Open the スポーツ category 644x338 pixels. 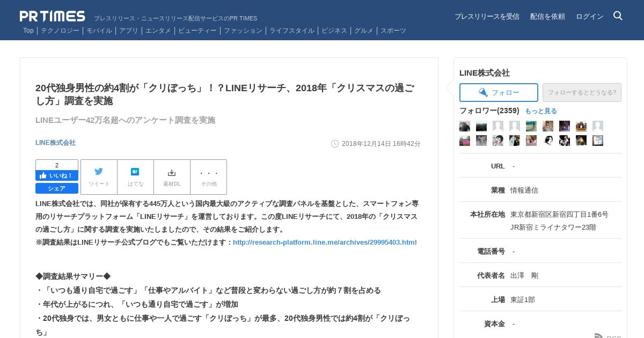coord(393,31)
